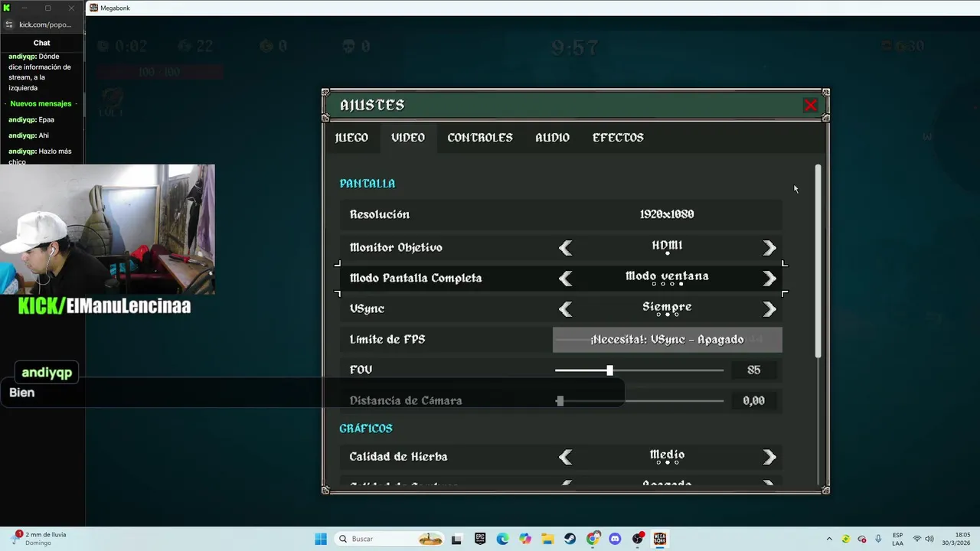Switch to the Juego tab

click(x=351, y=138)
